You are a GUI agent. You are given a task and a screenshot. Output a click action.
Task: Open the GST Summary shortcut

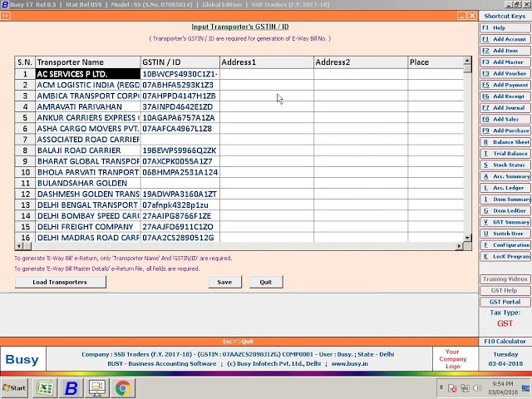click(505, 222)
